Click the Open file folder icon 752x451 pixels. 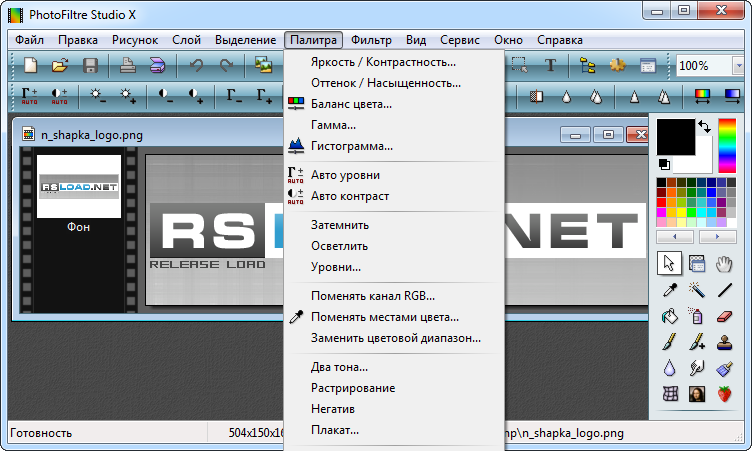click(60, 66)
